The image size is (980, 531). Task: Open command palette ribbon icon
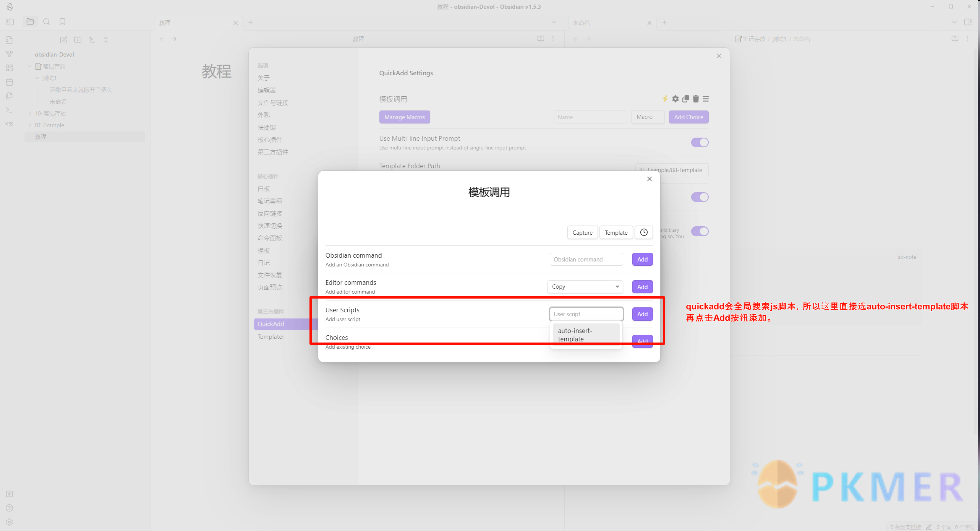click(x=10, y=110)
